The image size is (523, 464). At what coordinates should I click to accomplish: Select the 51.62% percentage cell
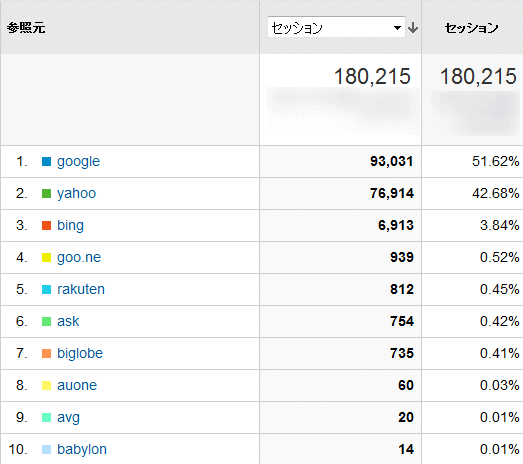496,161
